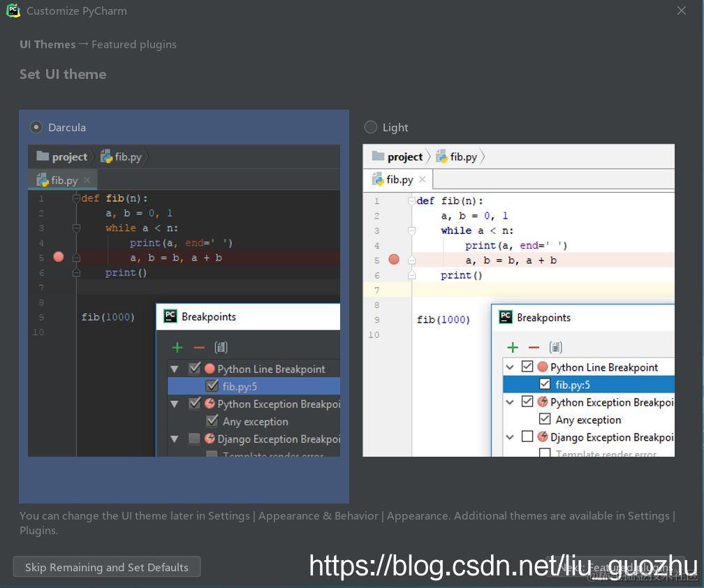Close fib.py tab in Light preview
704x588 pixels.
click(422, 179)
